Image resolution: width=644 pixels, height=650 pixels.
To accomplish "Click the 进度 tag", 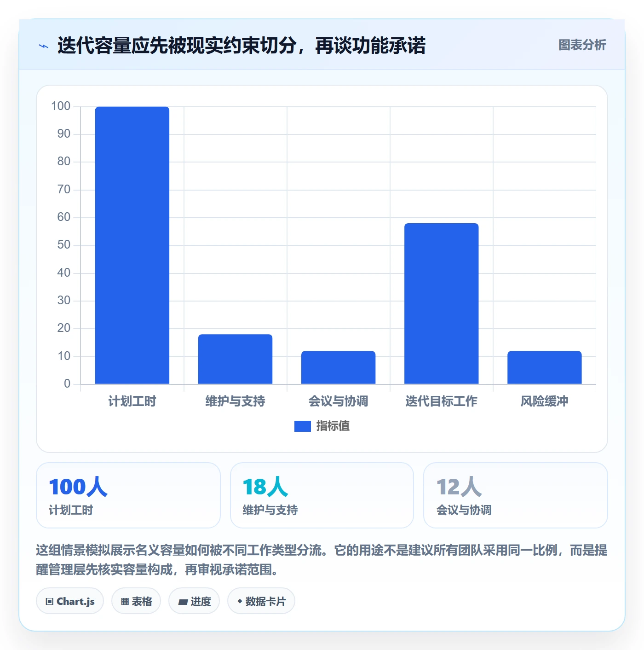I will tap(194, 601).
